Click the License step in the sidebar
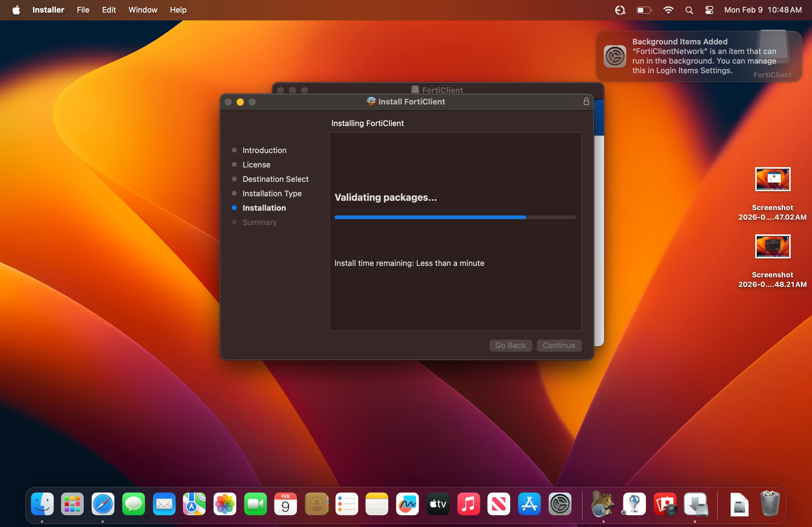Viewport: 812px width, 527px height. 256,165
